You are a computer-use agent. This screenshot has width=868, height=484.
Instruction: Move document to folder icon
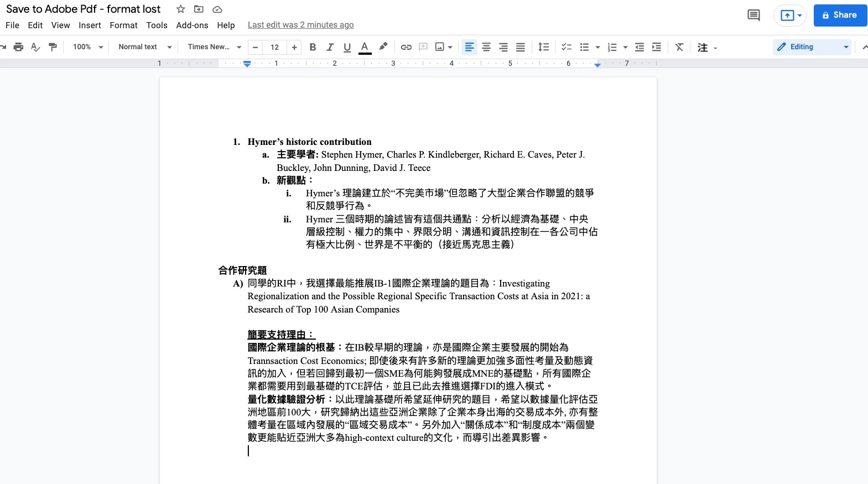[199, 9]
